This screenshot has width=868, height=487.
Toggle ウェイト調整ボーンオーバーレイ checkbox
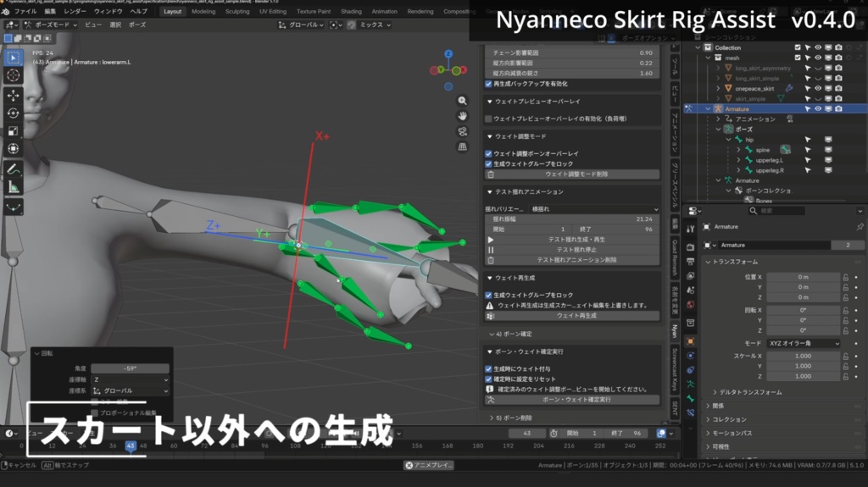[x=488, y=154]
